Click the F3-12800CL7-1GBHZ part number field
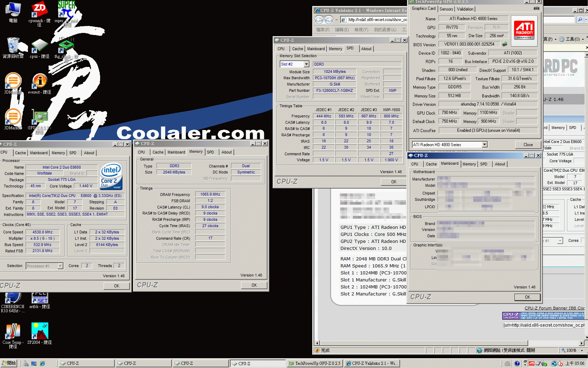 tap(334, 90)
